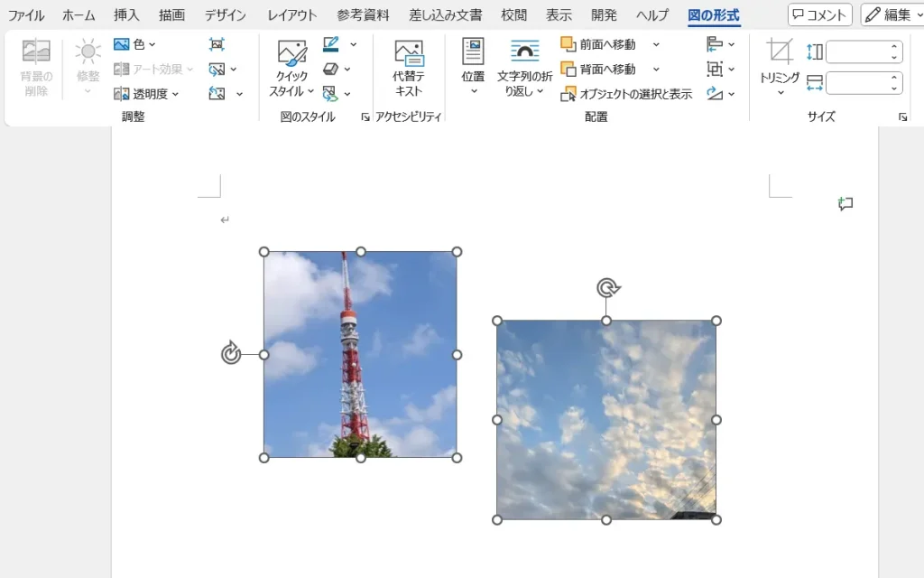Click the コメント button

(x=819, y=14)
